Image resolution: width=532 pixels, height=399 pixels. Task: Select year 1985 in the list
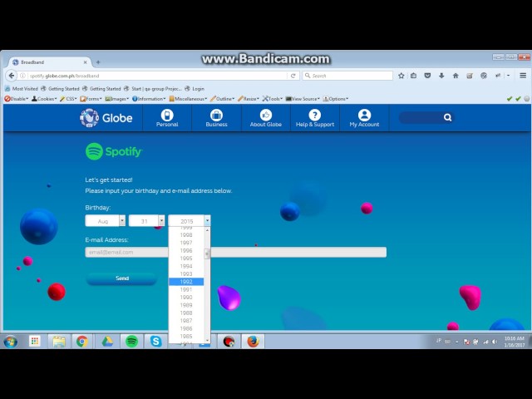[186, 336]
